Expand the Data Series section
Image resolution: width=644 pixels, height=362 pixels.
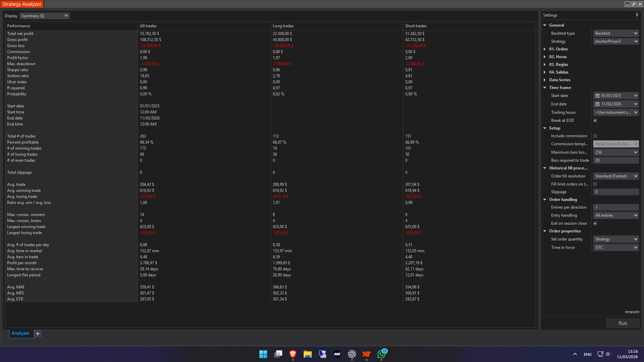coord(545,80)
